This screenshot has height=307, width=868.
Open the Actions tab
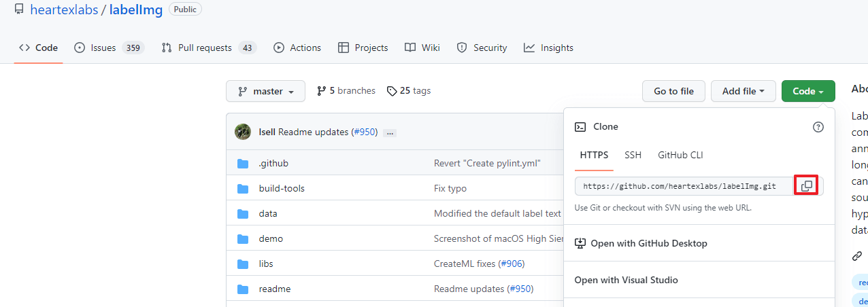[297, 48]
